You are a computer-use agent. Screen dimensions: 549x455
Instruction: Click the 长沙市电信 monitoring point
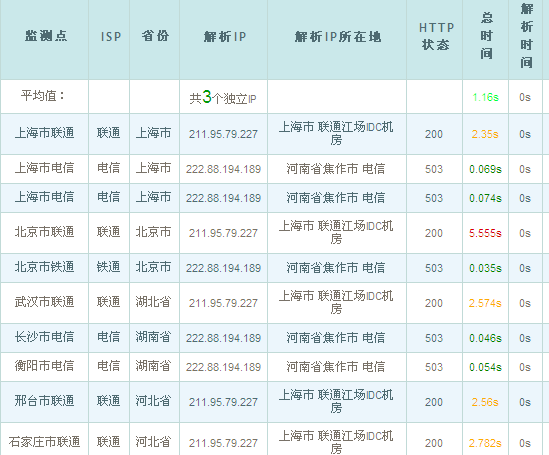(44, 337)
